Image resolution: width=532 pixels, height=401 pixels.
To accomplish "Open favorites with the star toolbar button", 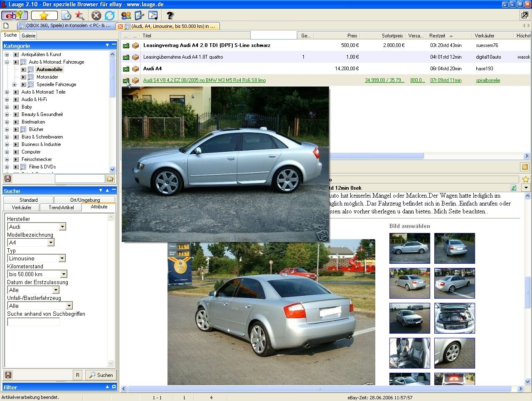I will click(44, 15).
